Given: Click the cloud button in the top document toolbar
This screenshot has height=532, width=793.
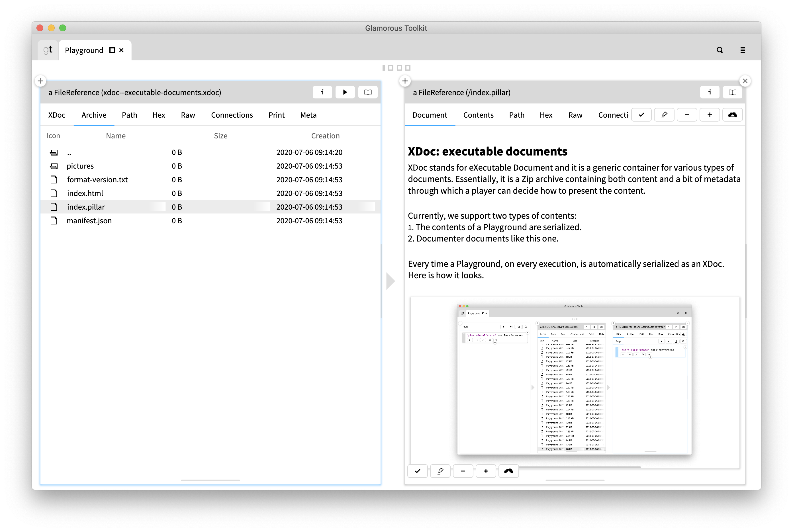Looking at the screenshot, I should (x=732, y=115).
